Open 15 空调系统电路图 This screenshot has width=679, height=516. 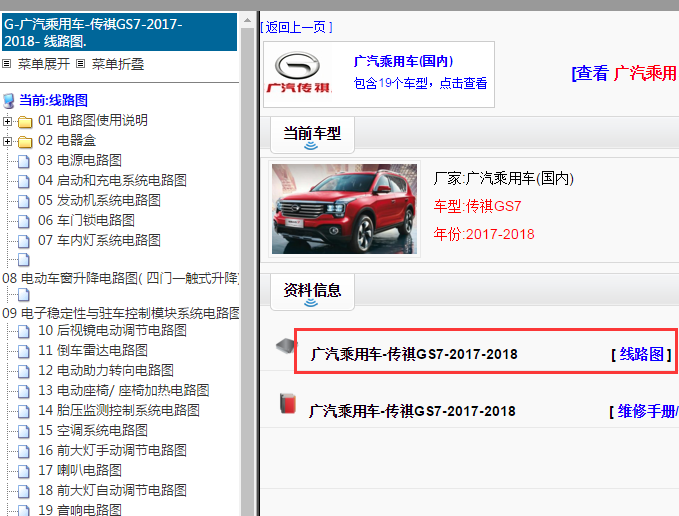93,430
